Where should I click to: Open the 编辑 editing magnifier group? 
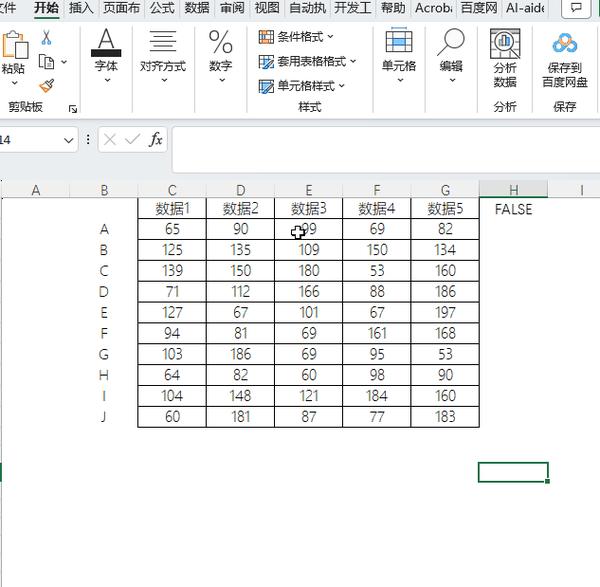451,55
